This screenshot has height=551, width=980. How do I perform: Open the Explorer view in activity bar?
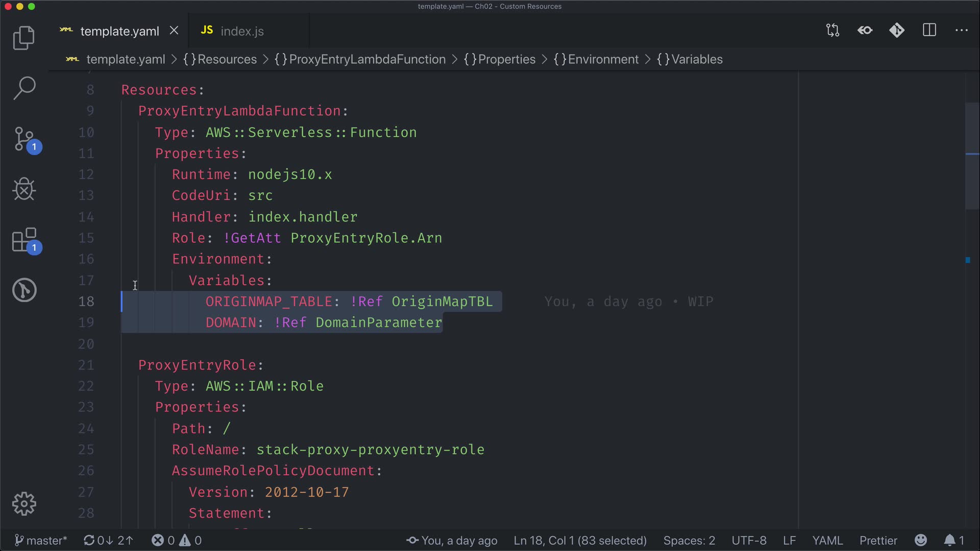(x=23, y=38)
